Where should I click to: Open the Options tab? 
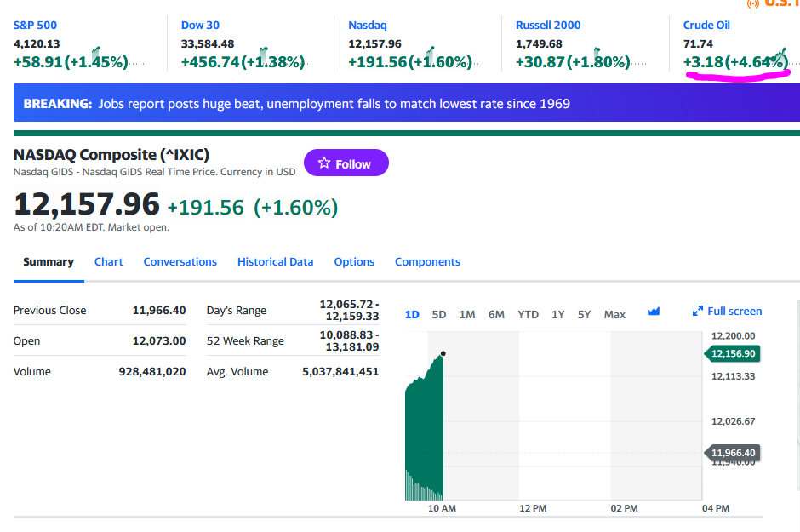tap(354, 261)
